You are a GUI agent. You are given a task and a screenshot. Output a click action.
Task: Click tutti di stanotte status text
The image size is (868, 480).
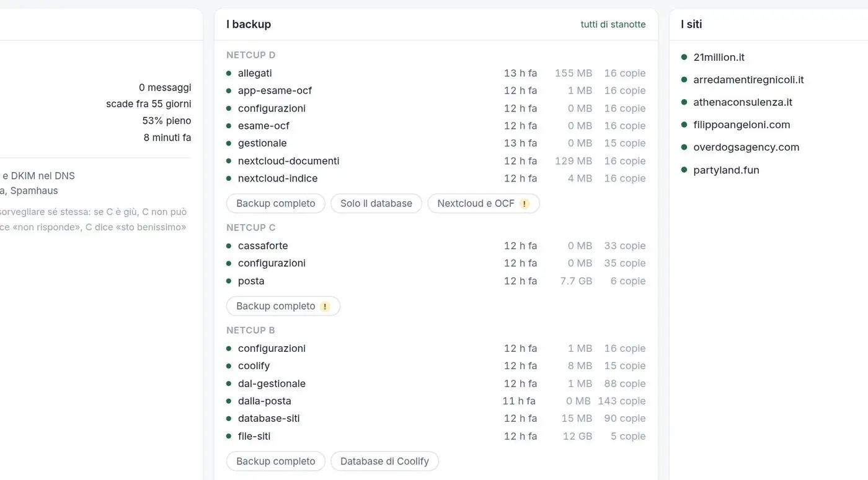(x=613, y=25)
